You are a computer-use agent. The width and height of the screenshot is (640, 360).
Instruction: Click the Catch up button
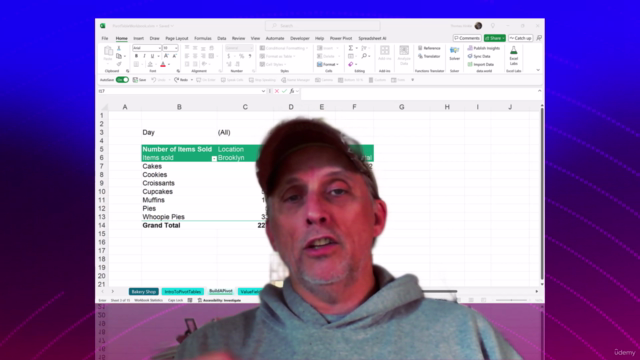coord(520,38)
